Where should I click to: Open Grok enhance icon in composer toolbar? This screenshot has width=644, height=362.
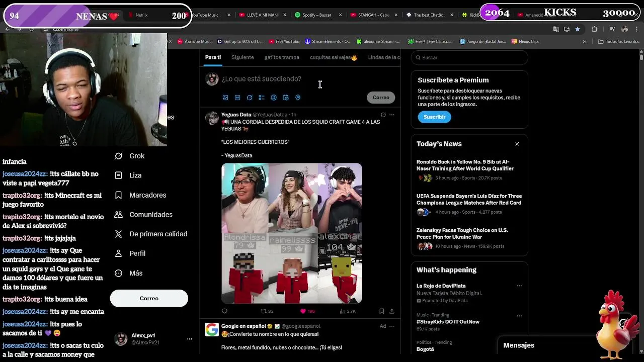pos(250,98)
